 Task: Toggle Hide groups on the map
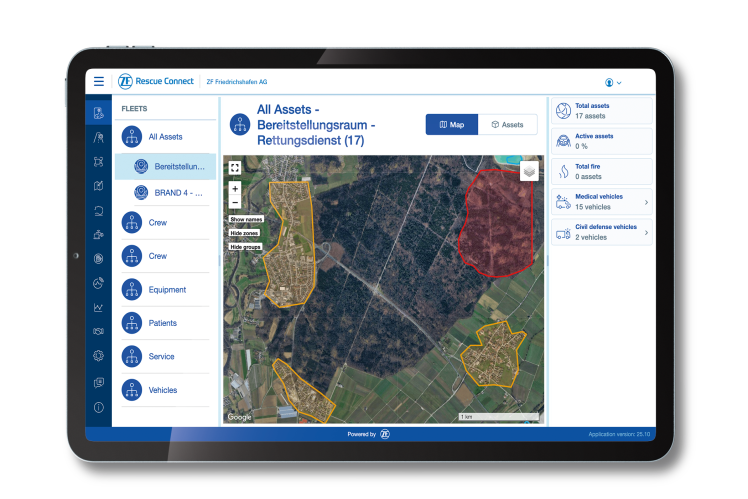(245, 246)
